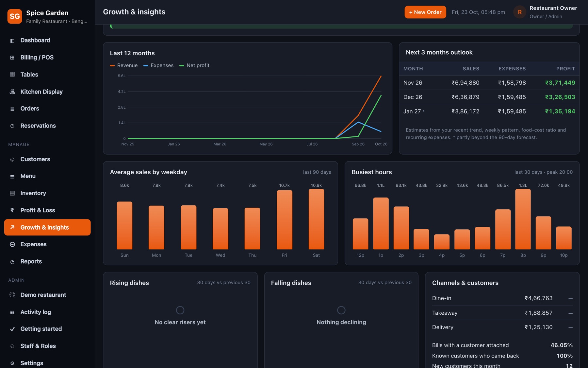Click the Growth & insights arrow icon
588x368 pixels.
pos(12,227)
